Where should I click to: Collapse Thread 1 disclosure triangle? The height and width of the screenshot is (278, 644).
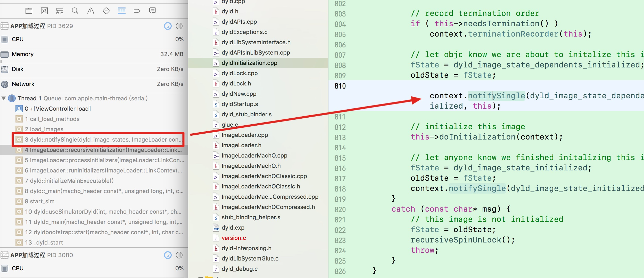point(4,98)
